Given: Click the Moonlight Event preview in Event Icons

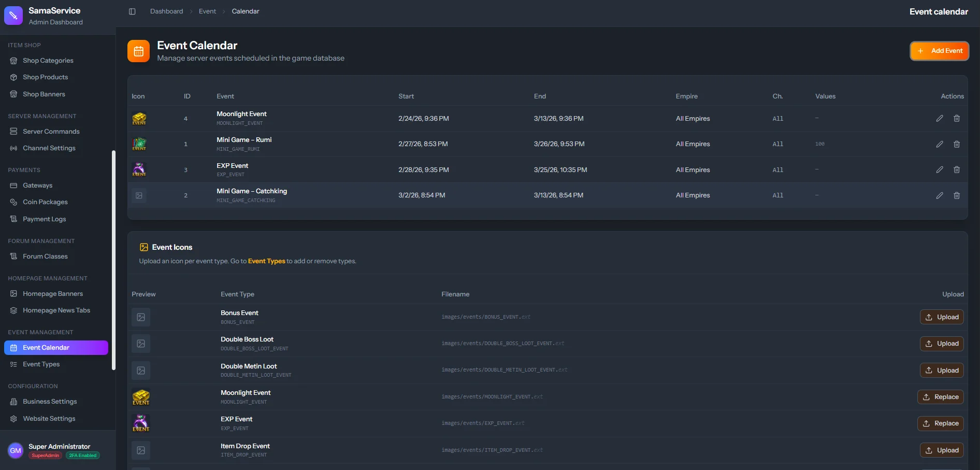Looking at the screenshot, I should (x=141, y=397).
